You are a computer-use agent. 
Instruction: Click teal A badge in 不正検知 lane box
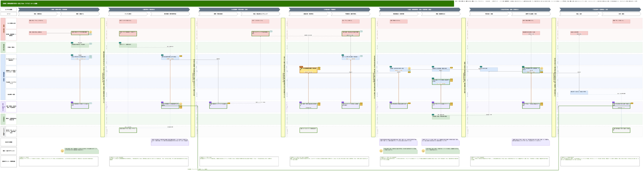[x=433, y=78]
